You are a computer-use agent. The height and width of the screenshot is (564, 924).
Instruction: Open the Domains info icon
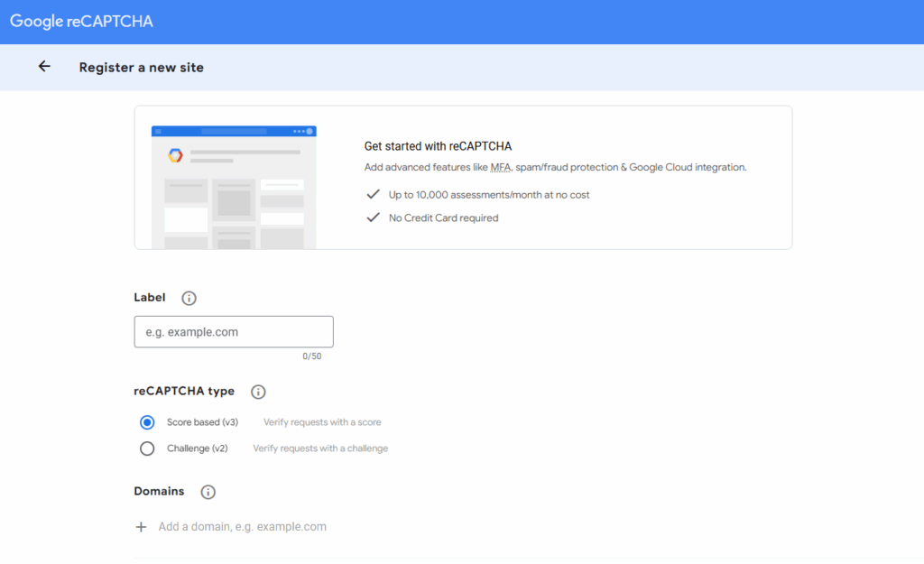tap(208, 492)
